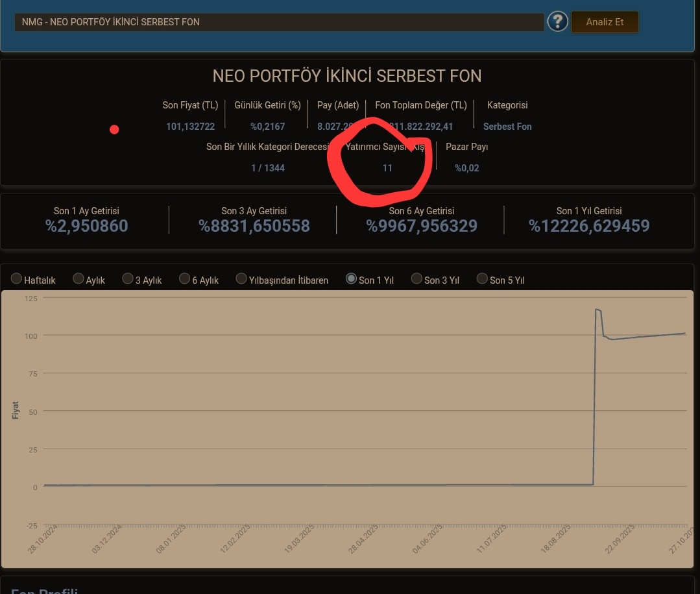Click the NMG fund search field
Screen dimensions: 700x594
[279, 22]
